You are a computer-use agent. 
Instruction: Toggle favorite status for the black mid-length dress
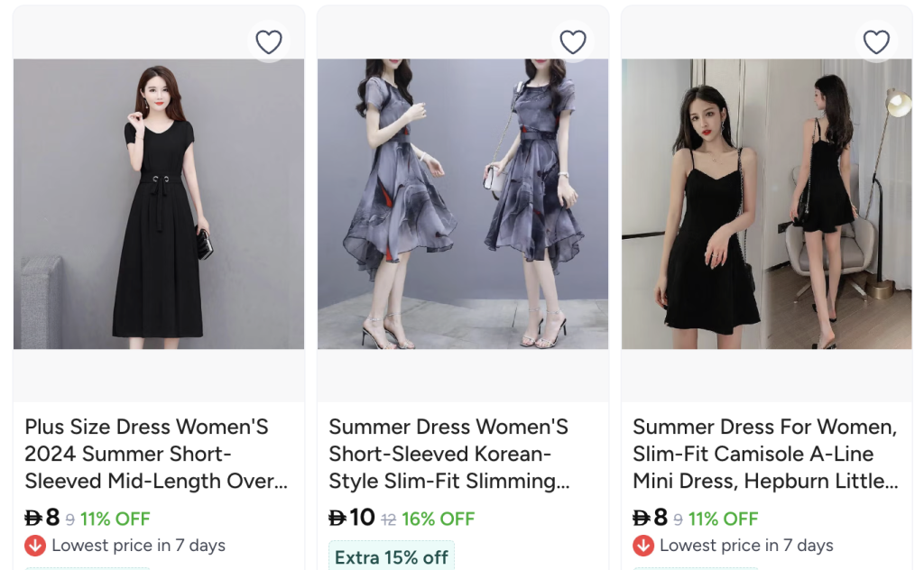tap(268, 41)
